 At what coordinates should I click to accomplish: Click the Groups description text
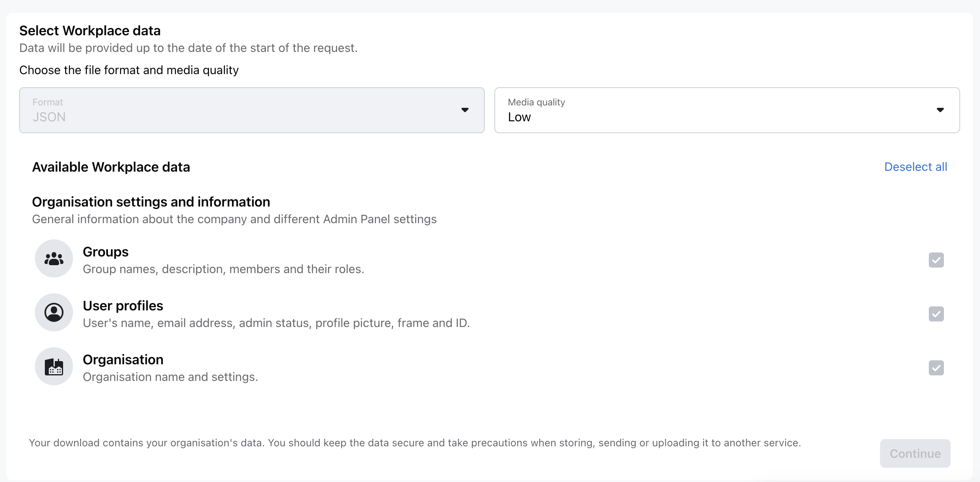tap(223, 269)
